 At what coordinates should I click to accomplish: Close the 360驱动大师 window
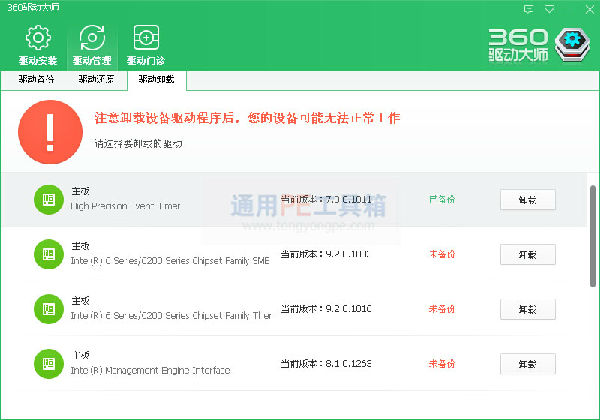[x=590, y=9]
